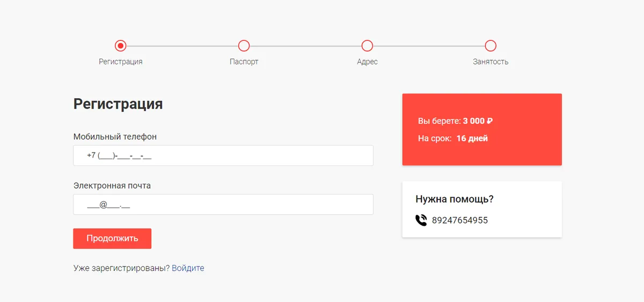Click help phone number 89247654955

(x=460, y=220)
